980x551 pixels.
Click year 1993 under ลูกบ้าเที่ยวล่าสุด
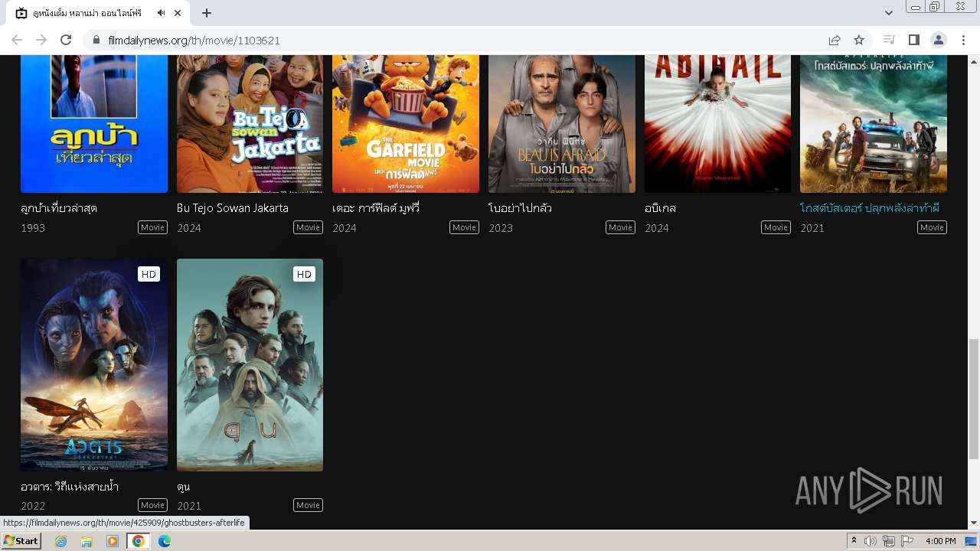click(33, 228)
